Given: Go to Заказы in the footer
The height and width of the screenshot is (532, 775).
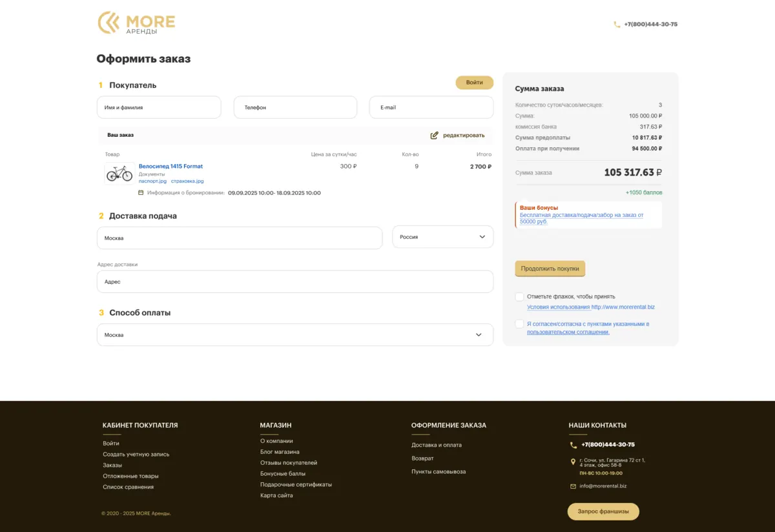Looking at the screenshot, I should tap(112, 466).
